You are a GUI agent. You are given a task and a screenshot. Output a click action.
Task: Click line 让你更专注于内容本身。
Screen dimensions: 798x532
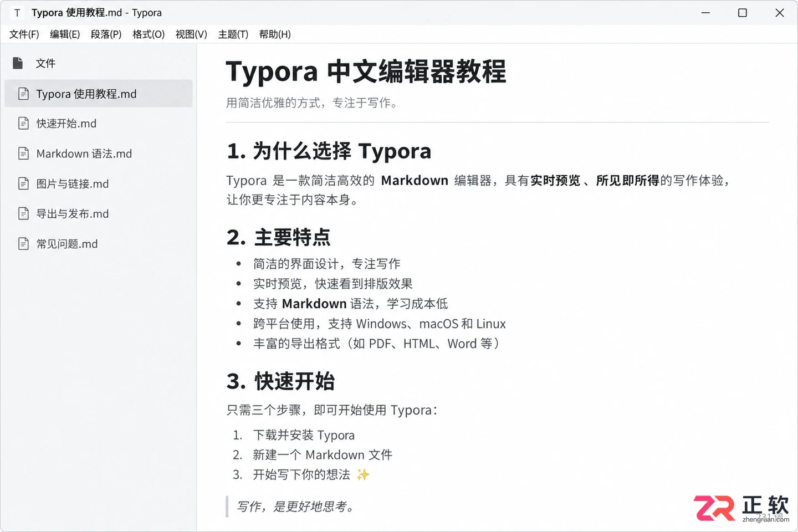293,200
